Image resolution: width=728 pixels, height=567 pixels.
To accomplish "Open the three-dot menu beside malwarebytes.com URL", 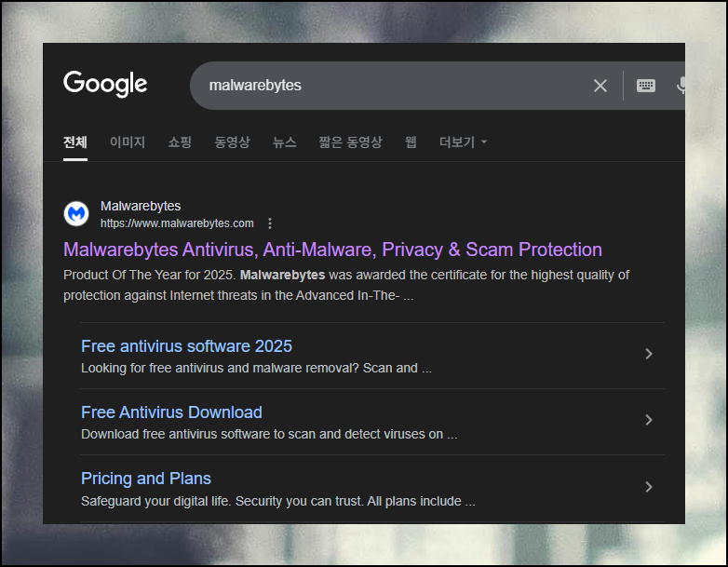I will 270,223.
